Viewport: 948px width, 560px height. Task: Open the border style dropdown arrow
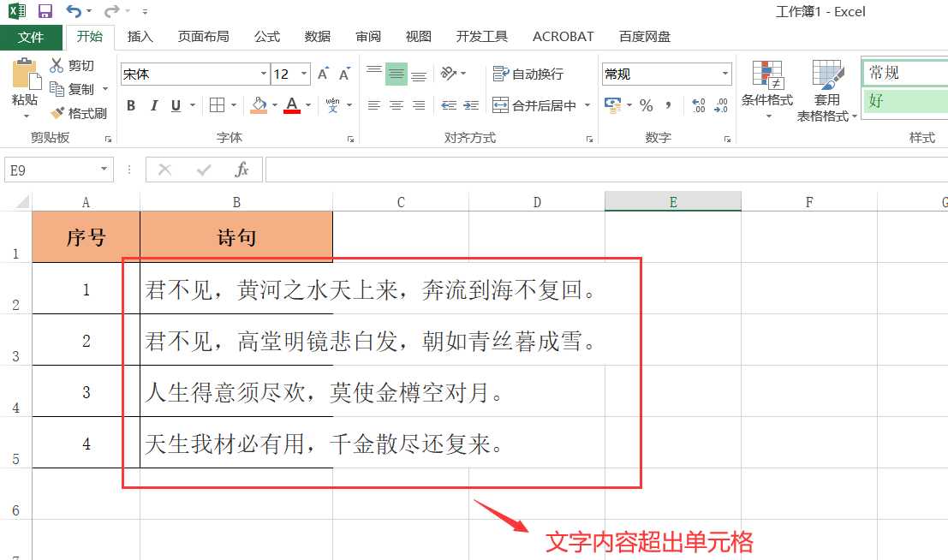click(x=234, y=105)
